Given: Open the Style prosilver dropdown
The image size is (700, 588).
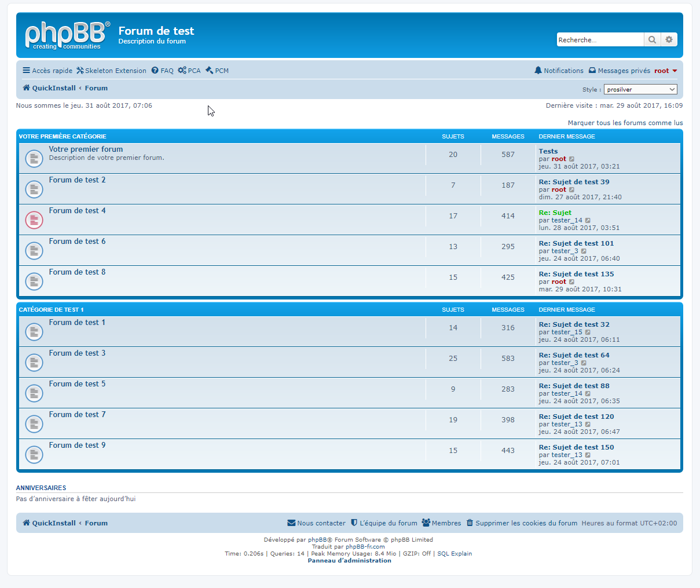Looking at the screenshot, I should click(x=640, y=89).
